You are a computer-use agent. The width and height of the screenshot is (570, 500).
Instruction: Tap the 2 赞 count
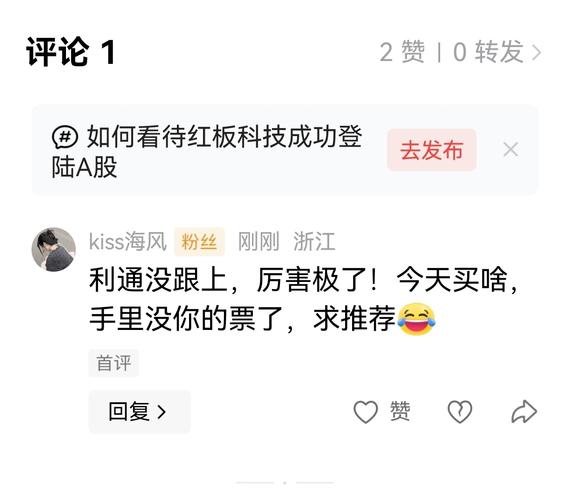pyautogui.click(x=402, y=52)
